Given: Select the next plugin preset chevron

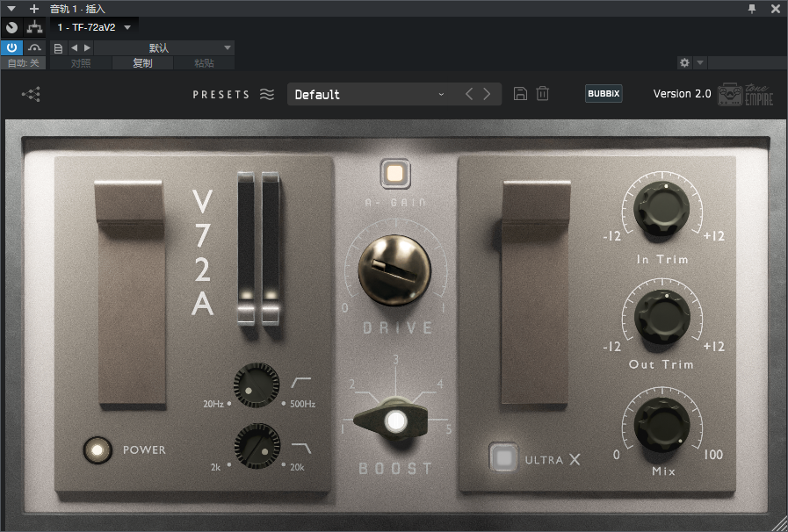Looking at the screenshot, I should pyautogui.click(x=487, y=94).
